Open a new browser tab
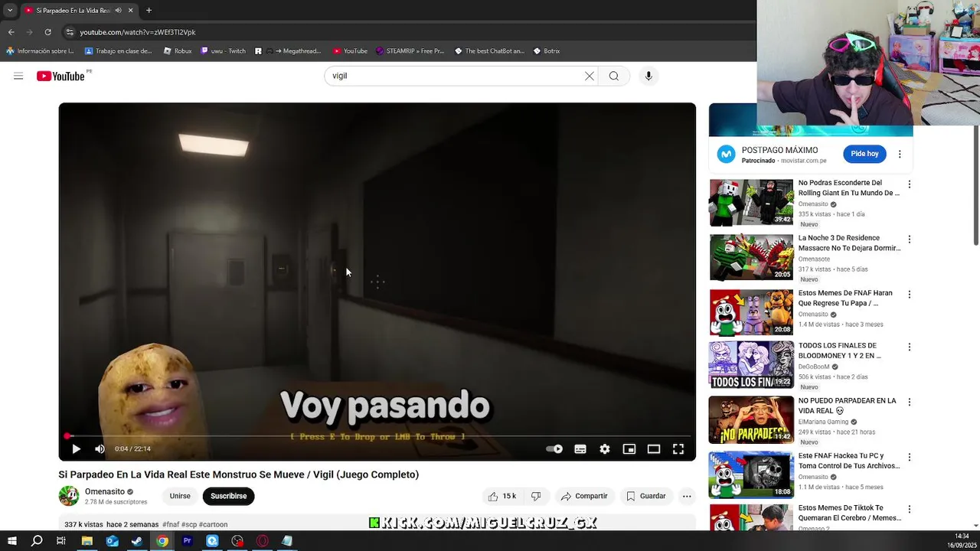980x551 pixels. coord(149,11)
